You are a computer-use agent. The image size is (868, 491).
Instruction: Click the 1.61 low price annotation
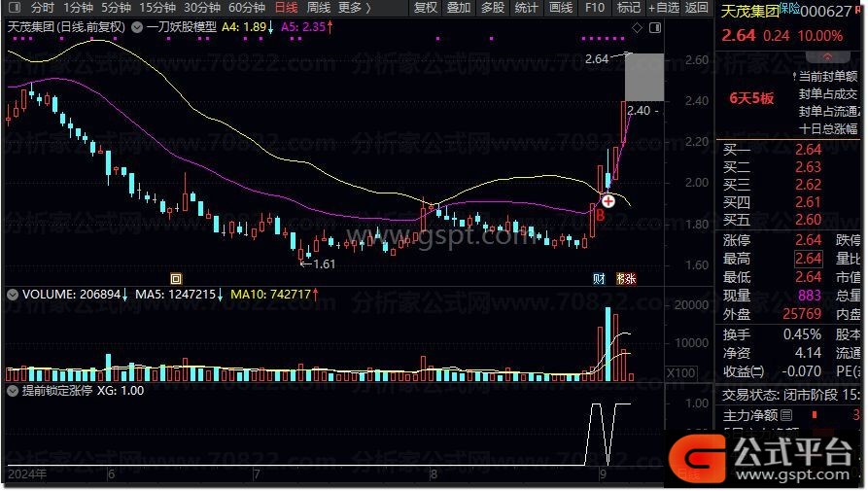[324, 264]
